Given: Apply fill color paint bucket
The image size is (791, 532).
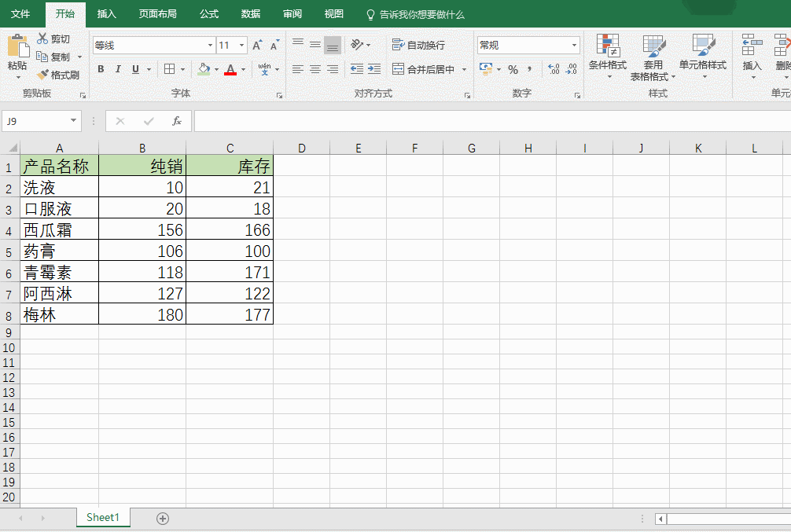Looking at the screenshot, I should point(204,69).
